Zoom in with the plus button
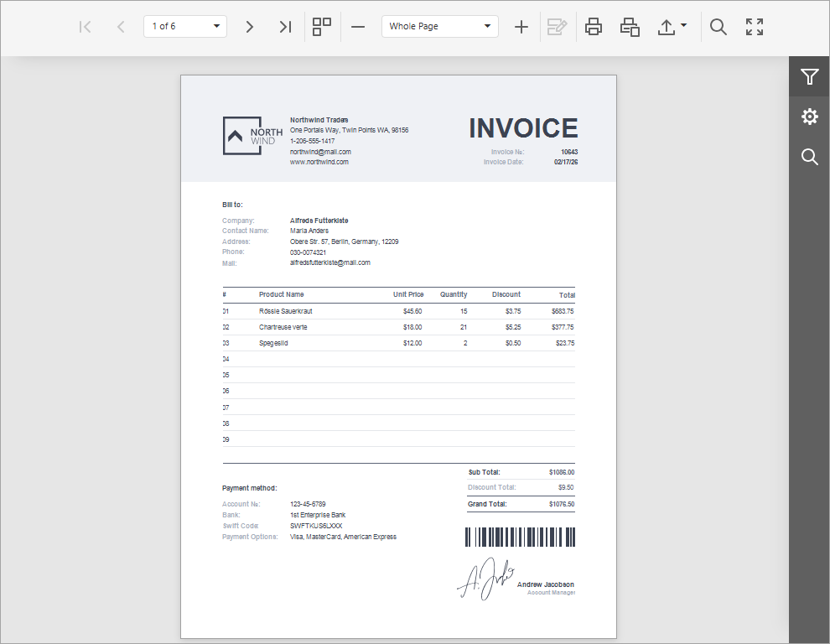The width and height of the screenshot is (830, 644). (521, 27)
